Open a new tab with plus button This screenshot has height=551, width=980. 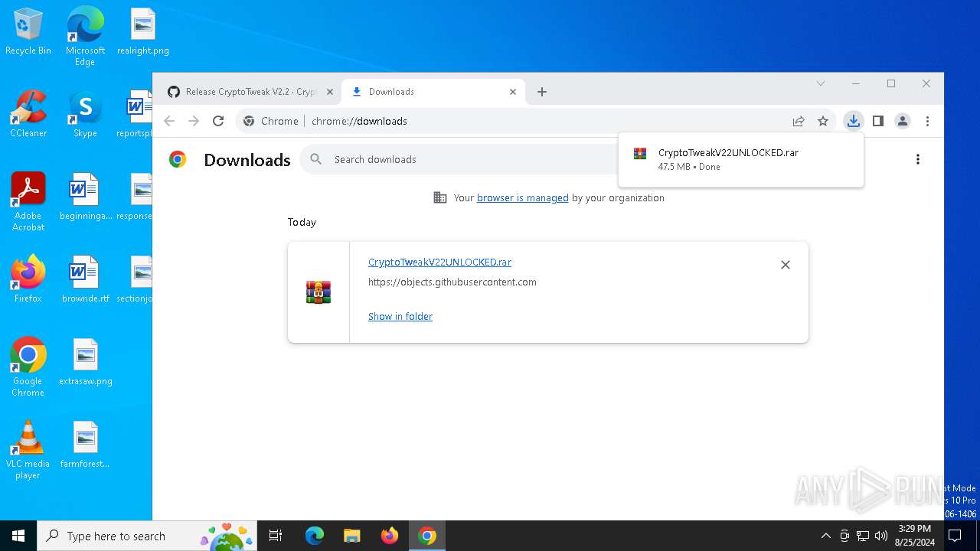[x=542, y=92]
